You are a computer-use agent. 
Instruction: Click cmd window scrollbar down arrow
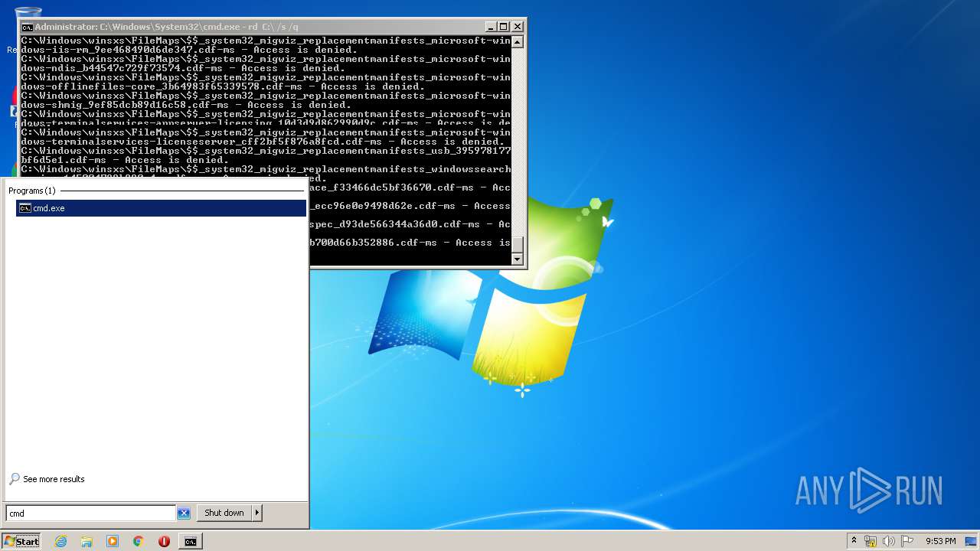click(518, 259)
